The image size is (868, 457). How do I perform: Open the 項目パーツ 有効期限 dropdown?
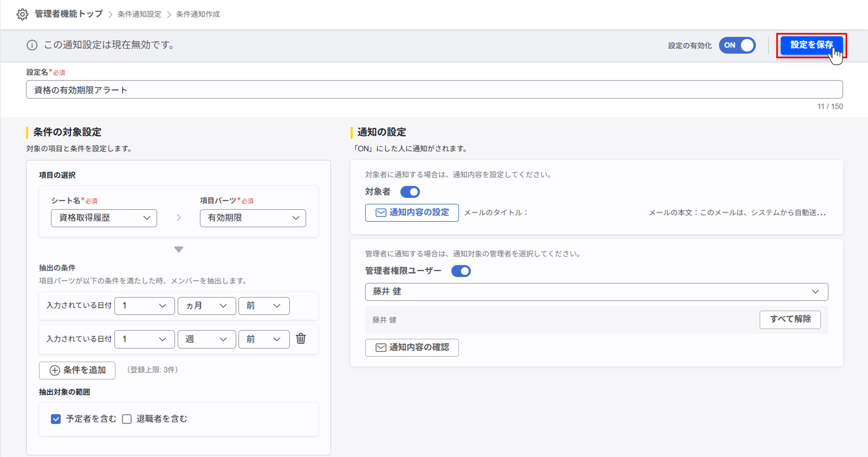(x=253, y=218)
